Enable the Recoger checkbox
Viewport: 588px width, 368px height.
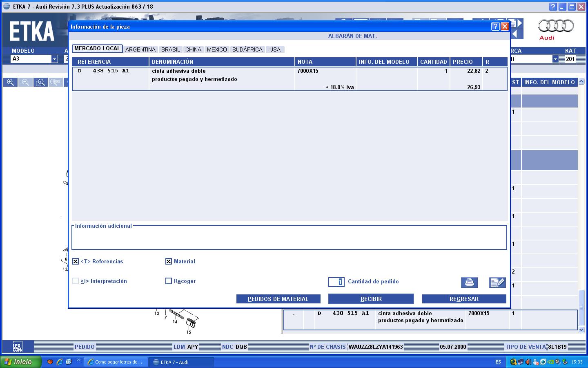point(169,281)
